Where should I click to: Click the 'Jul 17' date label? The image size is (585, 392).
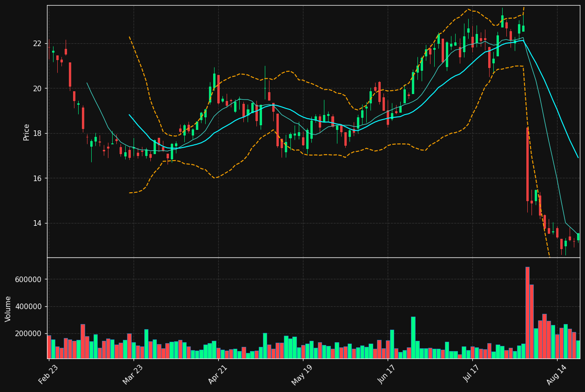point(473,374)
